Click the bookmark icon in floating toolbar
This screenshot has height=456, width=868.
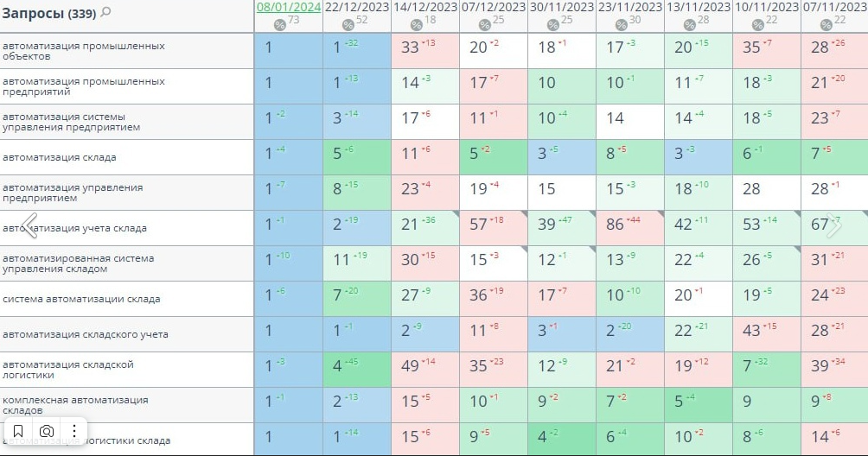pyautogui.click(x=18, y=430)
